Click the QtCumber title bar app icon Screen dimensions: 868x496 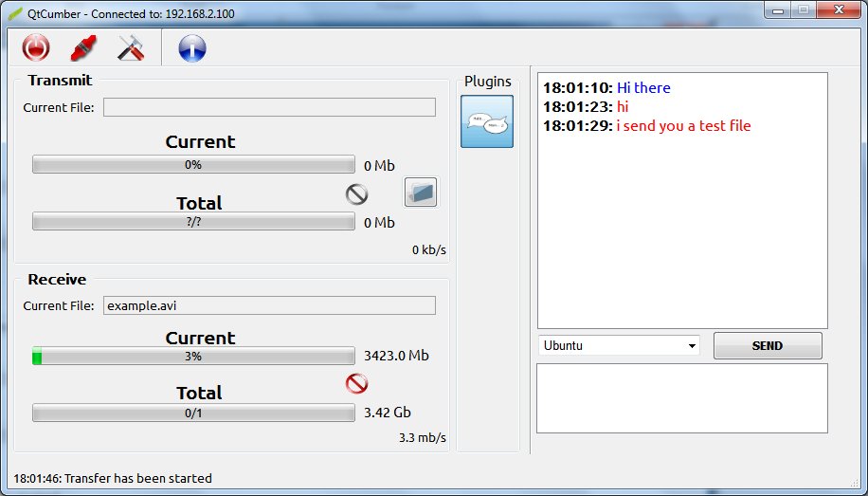15,12
